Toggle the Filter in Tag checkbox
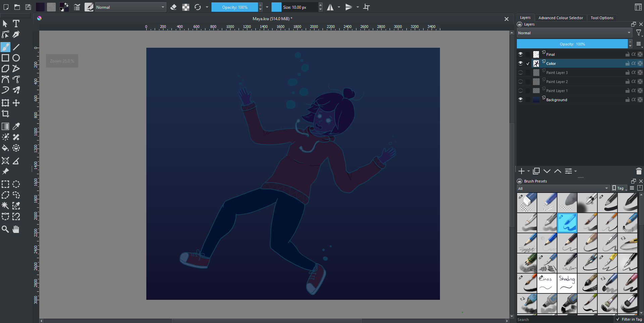 point(618,319)
